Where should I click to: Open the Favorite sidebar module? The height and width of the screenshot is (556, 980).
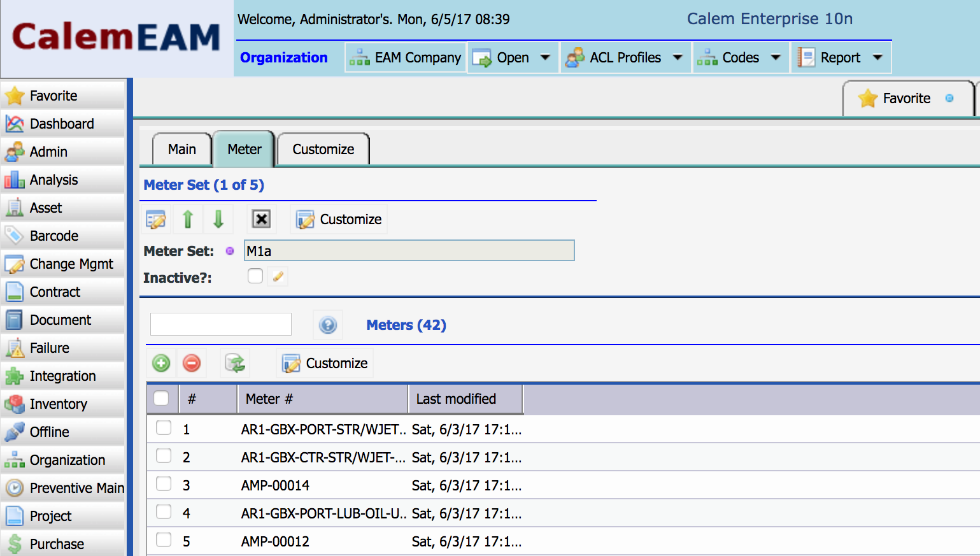(x=62, y=96)
